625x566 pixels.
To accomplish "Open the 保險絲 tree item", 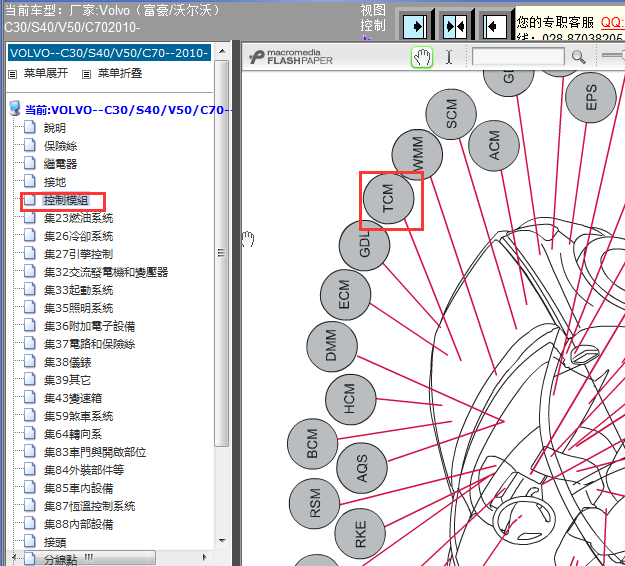I will tap(60, 146).
